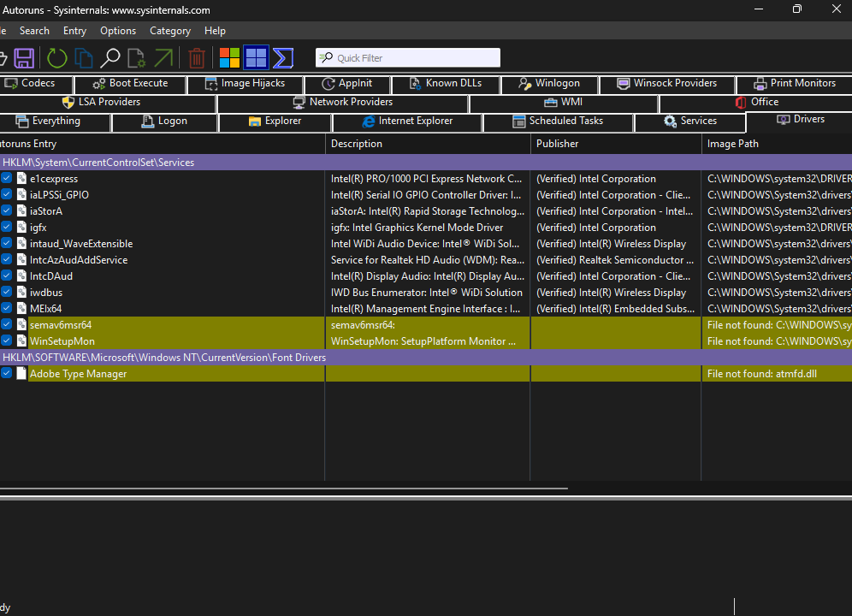Click the Quick Filter input field
This screenshot has width=852, height=616.
(407, 57)
